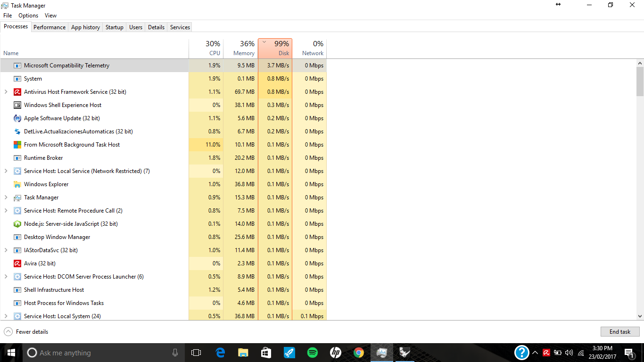Click the 69.7 MB memory value cell
644x362 pixels.
[240, 92]
